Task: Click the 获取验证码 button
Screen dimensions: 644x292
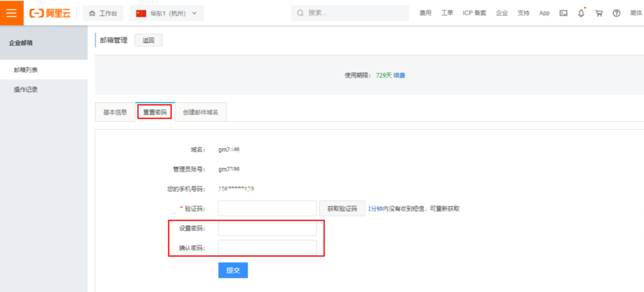Action: [x=342, y=208]
